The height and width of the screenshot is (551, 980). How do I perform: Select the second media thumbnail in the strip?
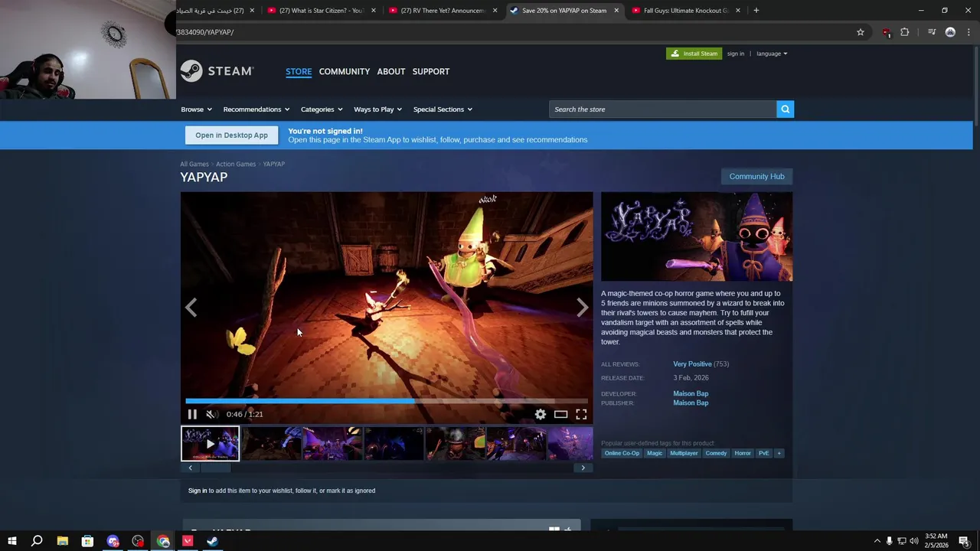(271, 444)
